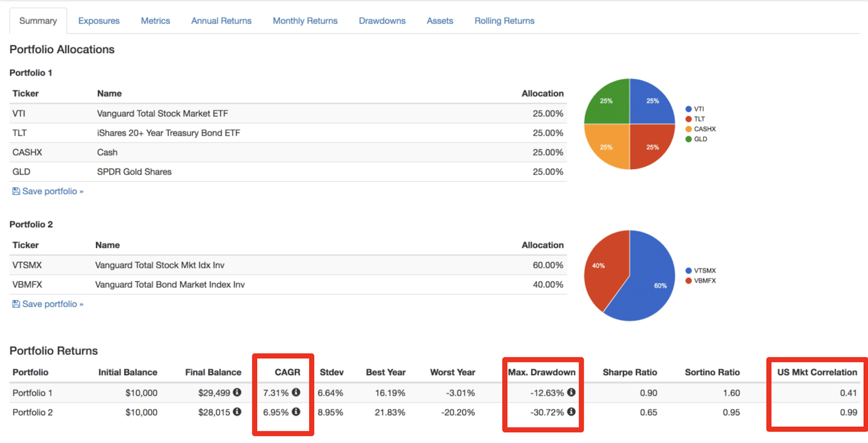Click the info icon beside 6.95% CAGR
Image resolution: width=868 pixels, height=443 pixels.
(x=296, y=412)
